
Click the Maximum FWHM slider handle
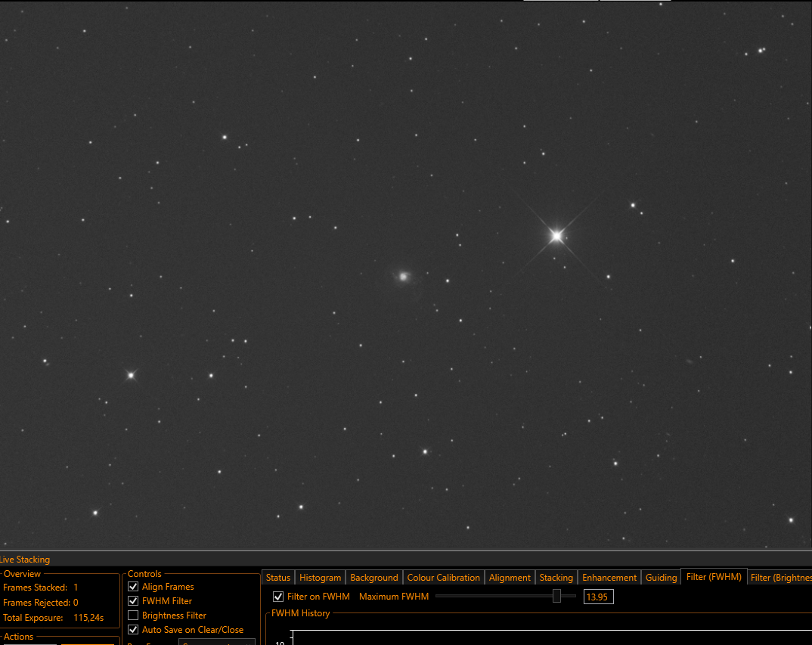coord(556,596)
